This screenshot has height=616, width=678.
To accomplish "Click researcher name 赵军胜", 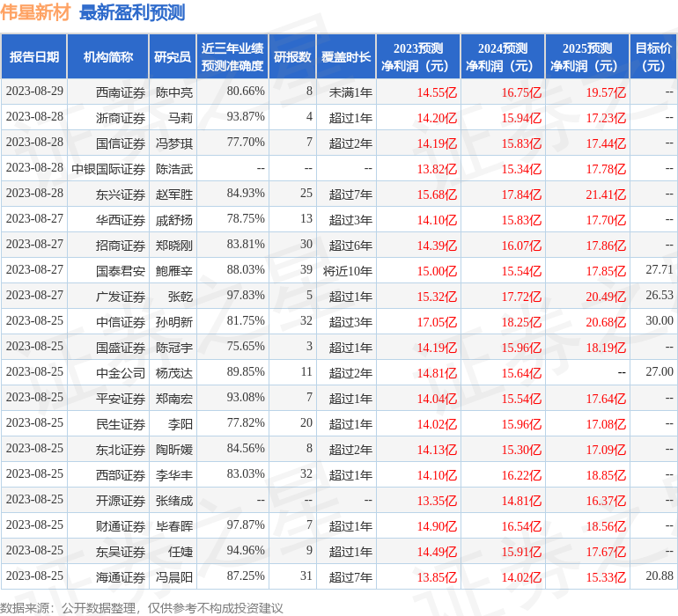I will (174, 194).
